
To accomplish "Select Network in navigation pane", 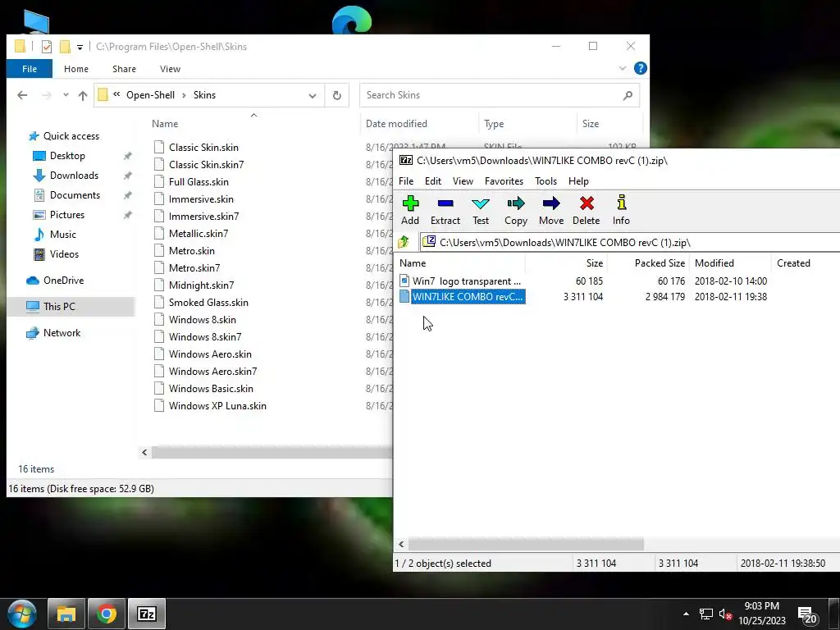I will 62,333.
